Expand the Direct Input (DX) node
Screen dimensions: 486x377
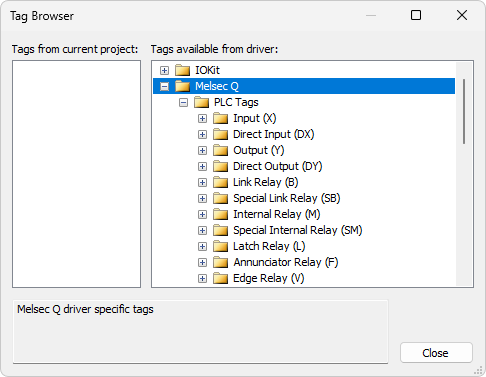click(x=202, y=134)
